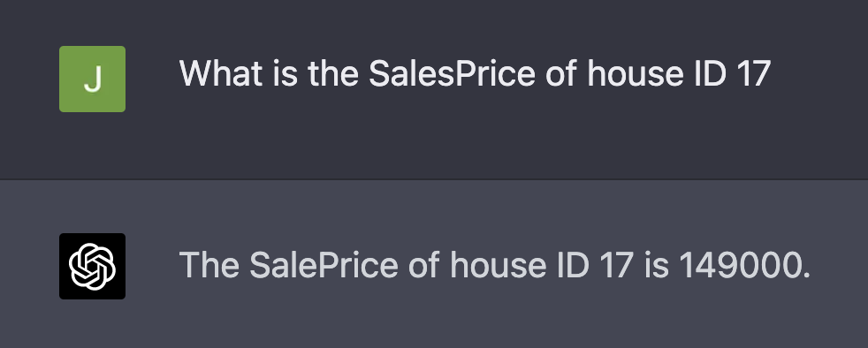The width and height of the screenshot is (868, 348).
Task: Click the assistant reply about SalePrice
Action: tap(495, 265)
